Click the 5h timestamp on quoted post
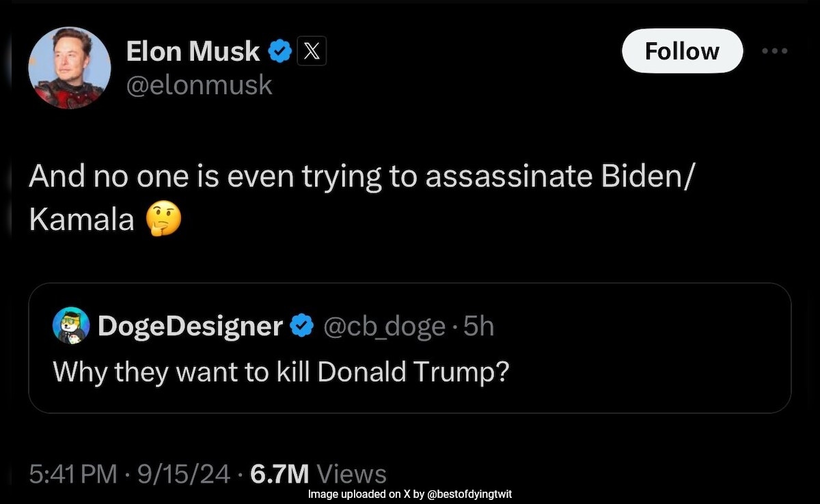This screenshot has height=504, width=820. 478,326
